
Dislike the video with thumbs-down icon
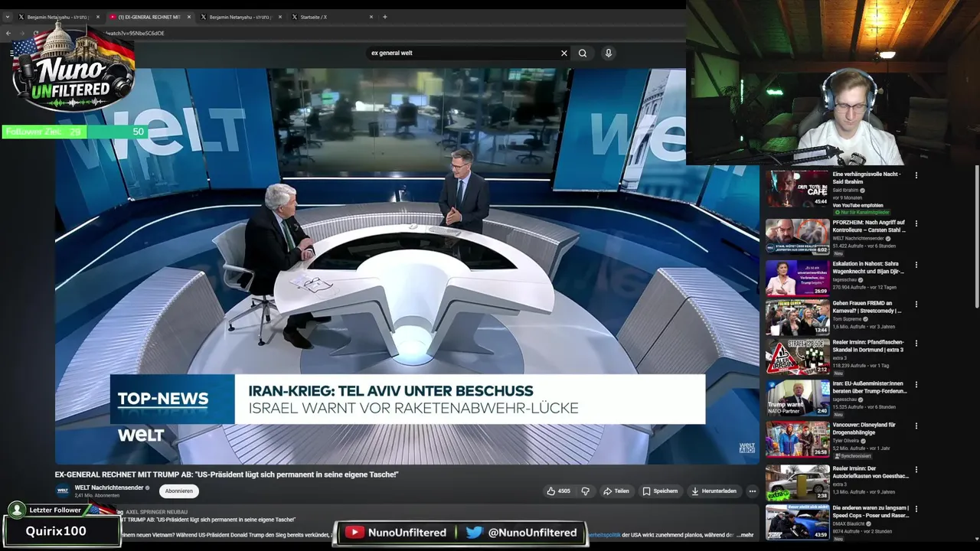(586, 491)
